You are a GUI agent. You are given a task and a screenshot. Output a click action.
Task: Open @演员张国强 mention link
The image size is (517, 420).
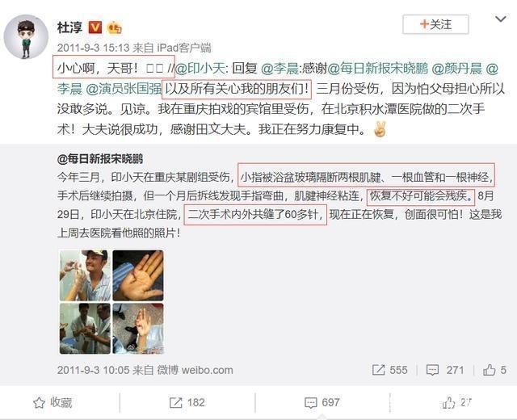tap(124, 89)
